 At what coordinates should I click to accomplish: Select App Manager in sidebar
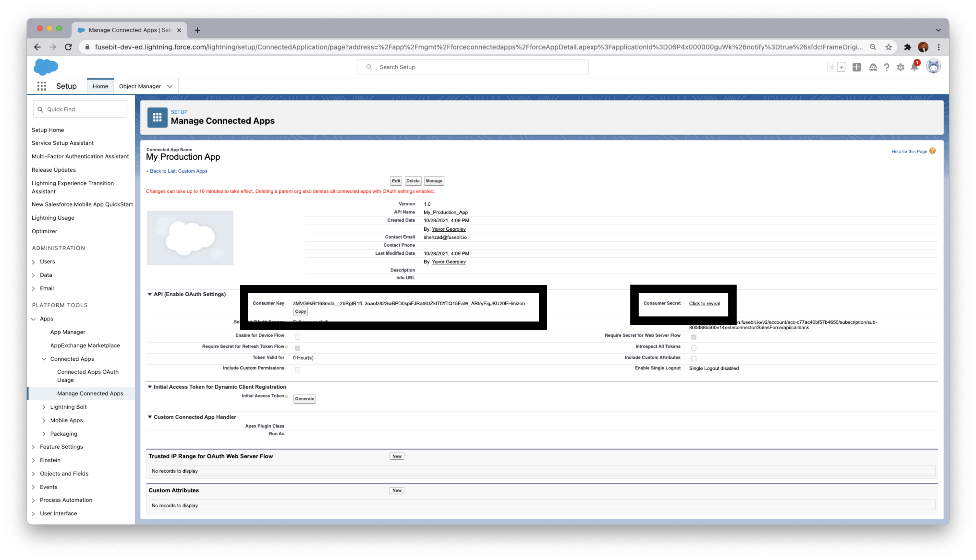[x=68, y=332]
